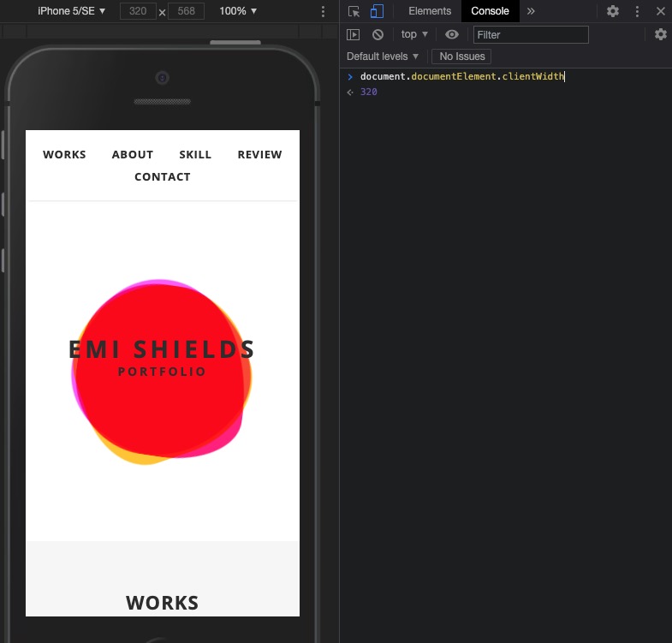The height and width of the screenshot is (643, 672).
Task: Open device toolbar three-dot options menu
Action: coord(323,11)
